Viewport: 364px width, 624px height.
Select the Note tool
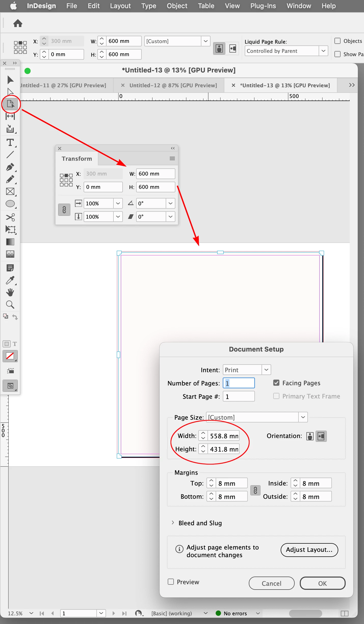pos(10,268)
